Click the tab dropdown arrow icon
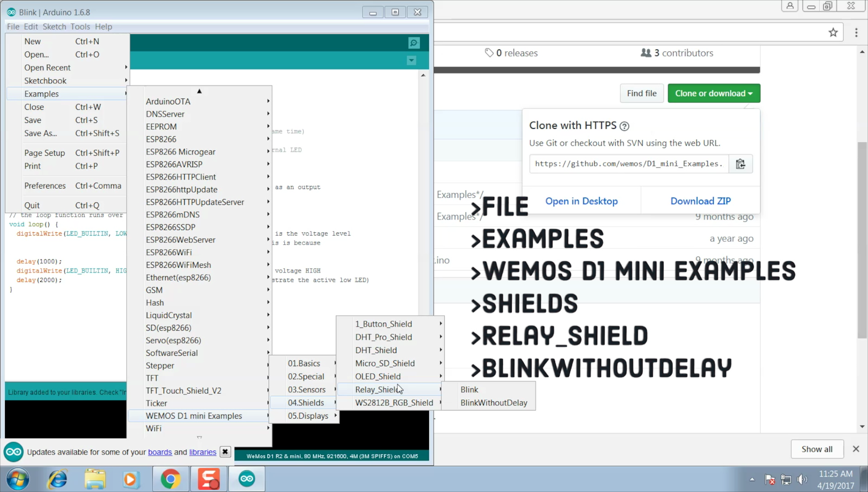 click(x=411, y=61)
